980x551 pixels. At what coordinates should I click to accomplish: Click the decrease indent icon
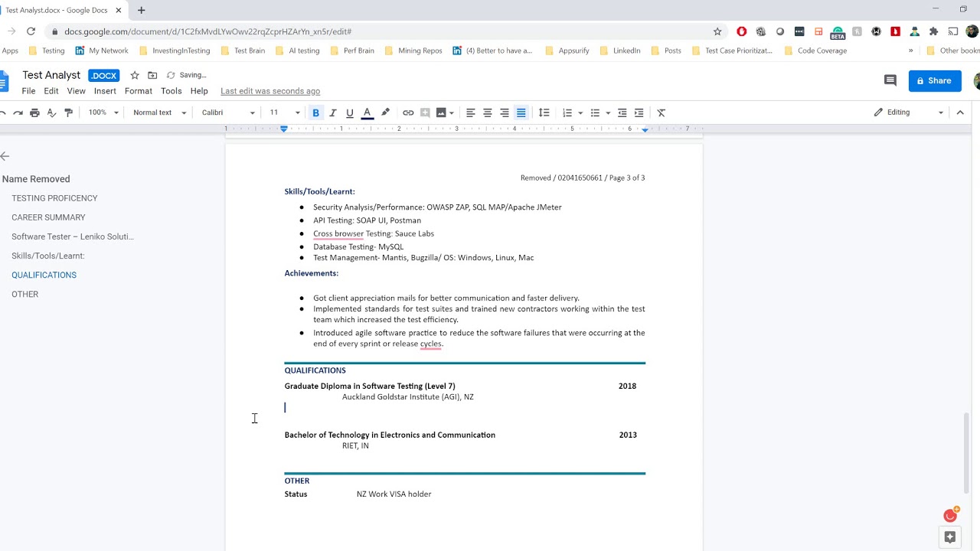point(622,112)
